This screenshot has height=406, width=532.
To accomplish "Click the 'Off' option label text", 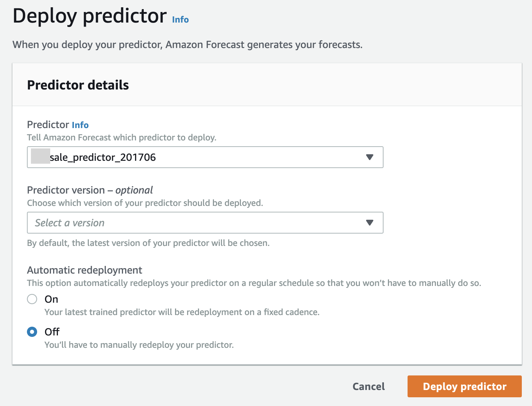I will tap(52, 332).
